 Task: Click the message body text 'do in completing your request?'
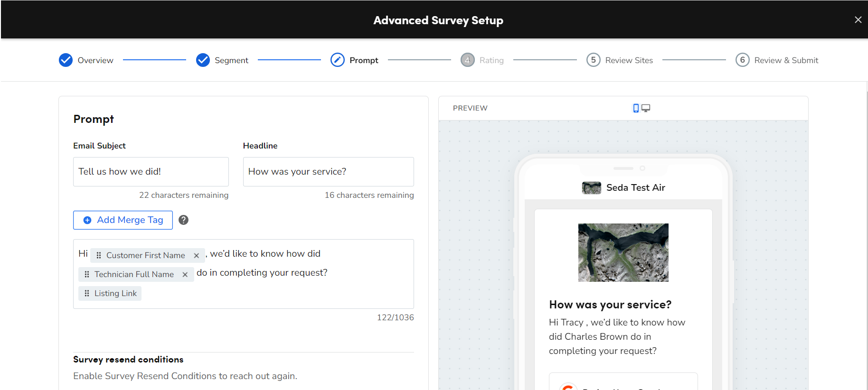(x=262, y=273)
